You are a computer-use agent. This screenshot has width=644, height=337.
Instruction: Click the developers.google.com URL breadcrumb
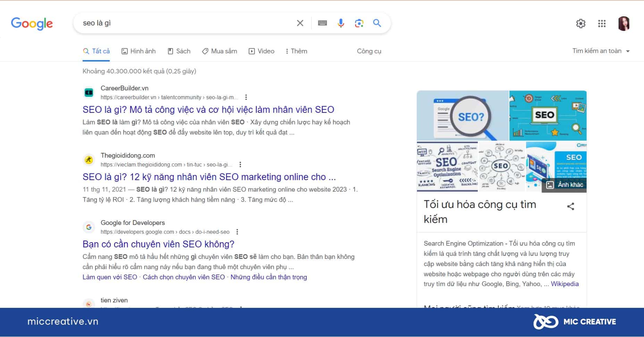(x=165, y=232)
